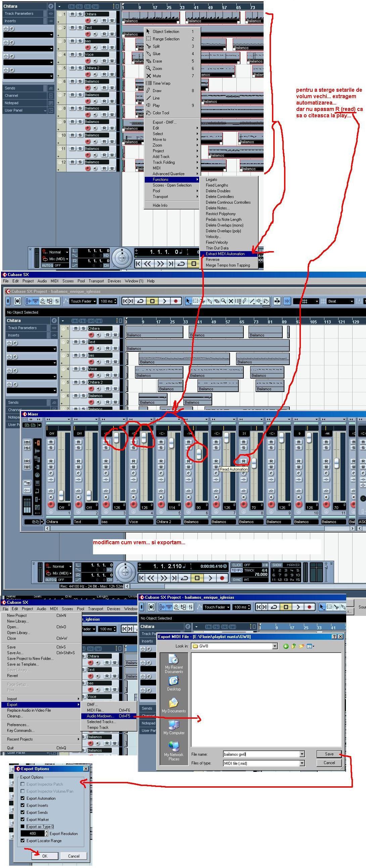
Task: Click the volume fader on the bas mixer channel
Action: [x=117, y=438]
